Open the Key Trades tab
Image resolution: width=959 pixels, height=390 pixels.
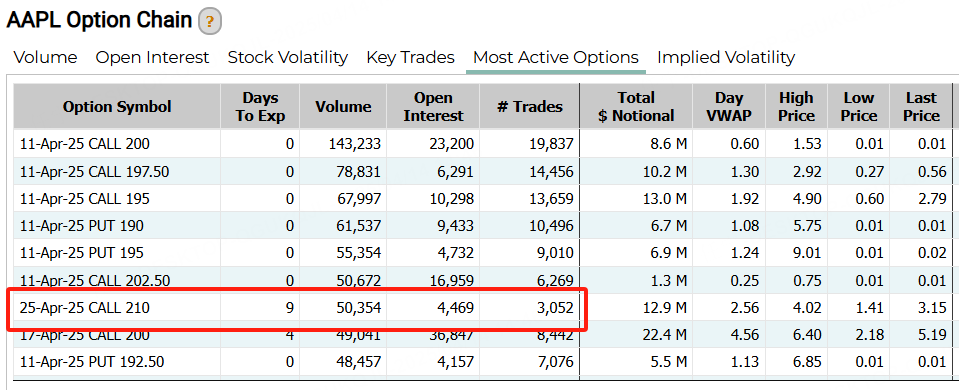click(x=410, y=57)
